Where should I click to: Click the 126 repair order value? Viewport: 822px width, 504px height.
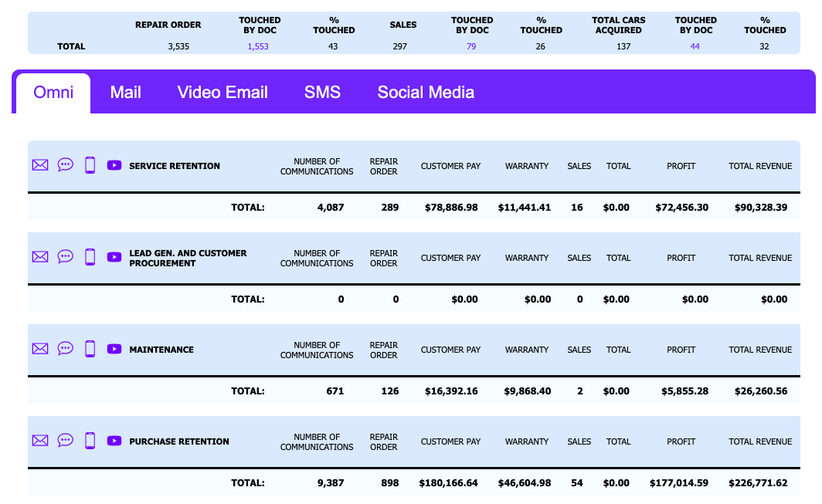(x=390, y=391)
